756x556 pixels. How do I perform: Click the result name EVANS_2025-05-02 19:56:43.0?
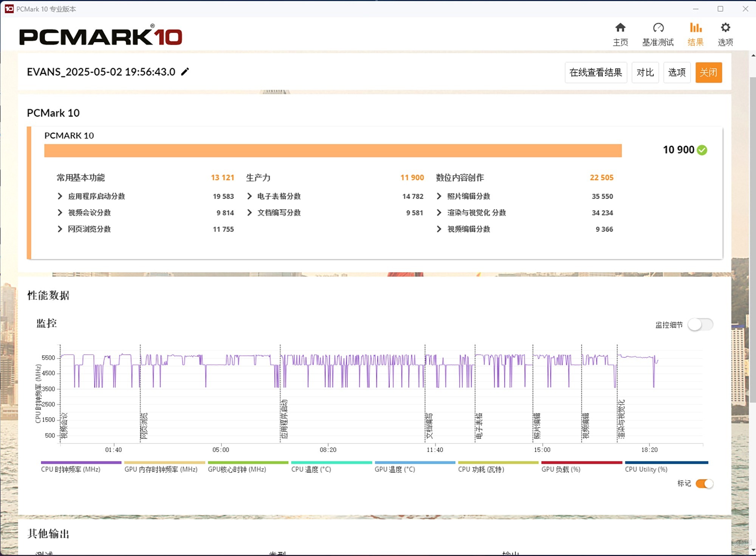(x=101, y=72)
